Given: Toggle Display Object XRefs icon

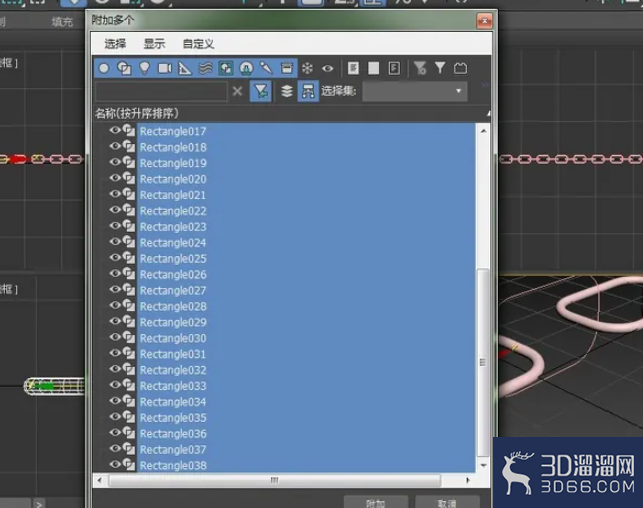Looking at the screenshot, I should pyautogui.click(x=246, y=68).
